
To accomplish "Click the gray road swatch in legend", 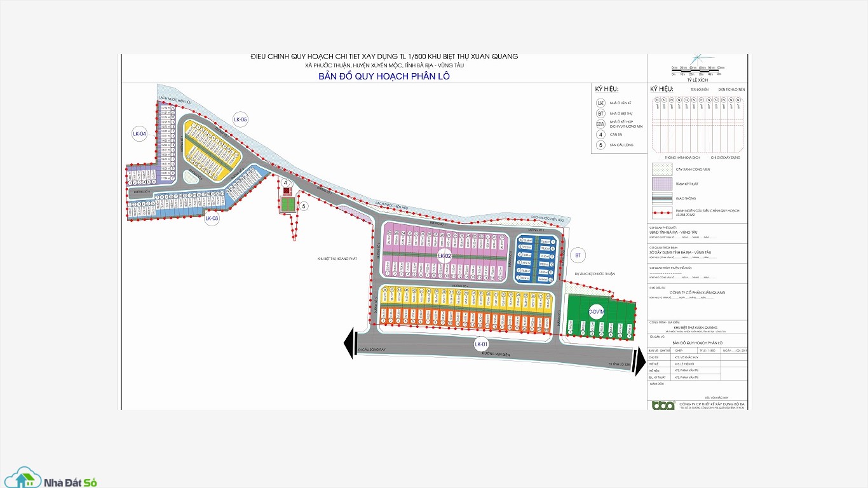I will coord(661,198).
